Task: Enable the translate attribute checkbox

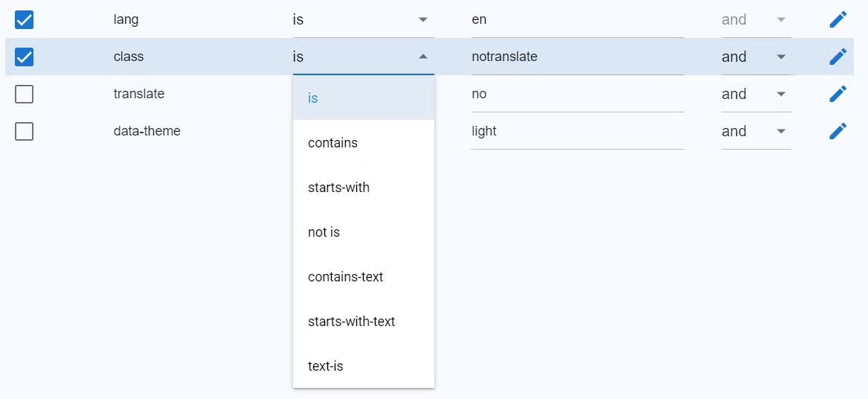Action: 25,95
